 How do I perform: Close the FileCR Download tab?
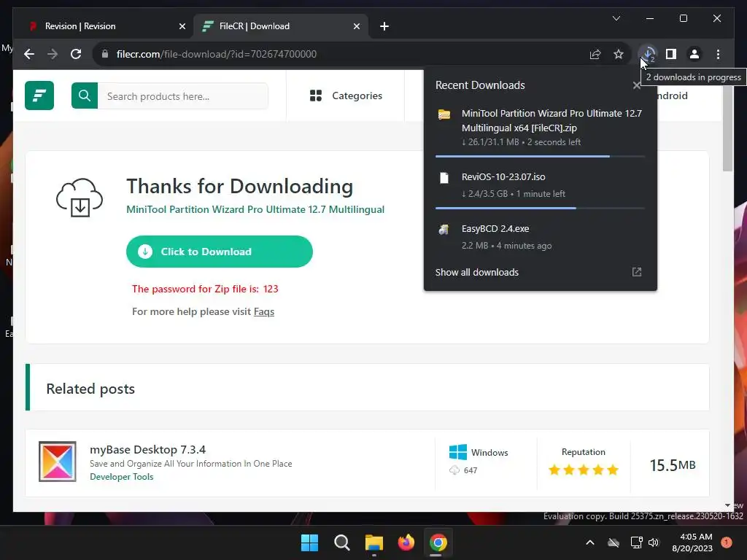356,26
